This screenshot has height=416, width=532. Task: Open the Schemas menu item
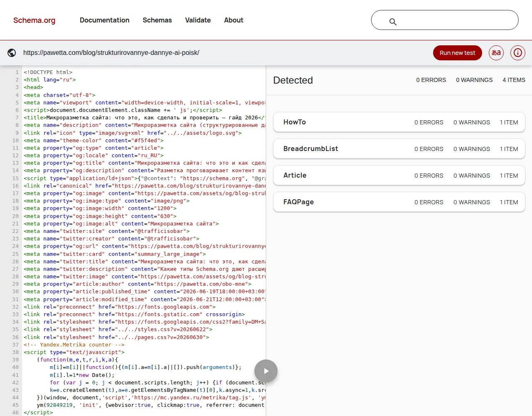point(157,20)
